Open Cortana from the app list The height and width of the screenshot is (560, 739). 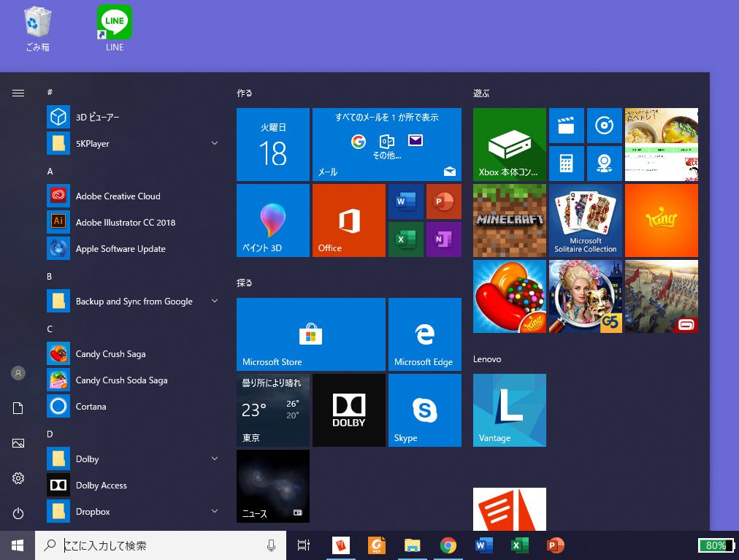pyautogui.click(x=132, y=407)
